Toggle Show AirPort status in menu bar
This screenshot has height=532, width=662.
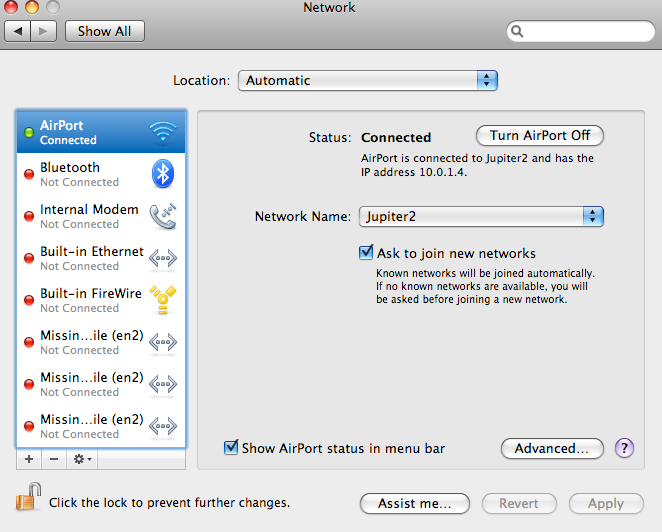(x=231, y=448)
